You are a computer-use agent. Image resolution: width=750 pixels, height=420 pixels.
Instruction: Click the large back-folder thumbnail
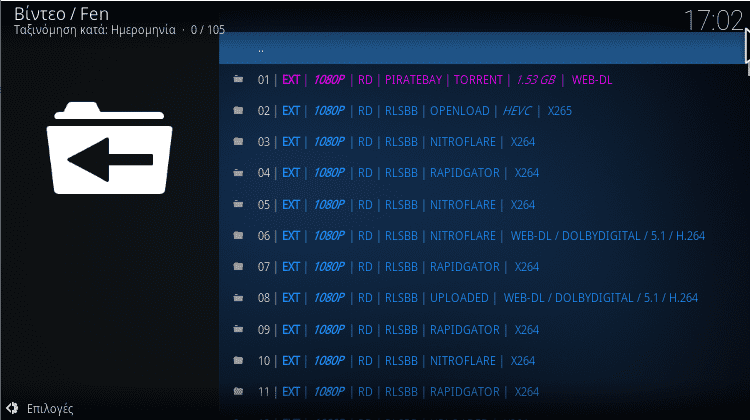click(x=110, y=148)
